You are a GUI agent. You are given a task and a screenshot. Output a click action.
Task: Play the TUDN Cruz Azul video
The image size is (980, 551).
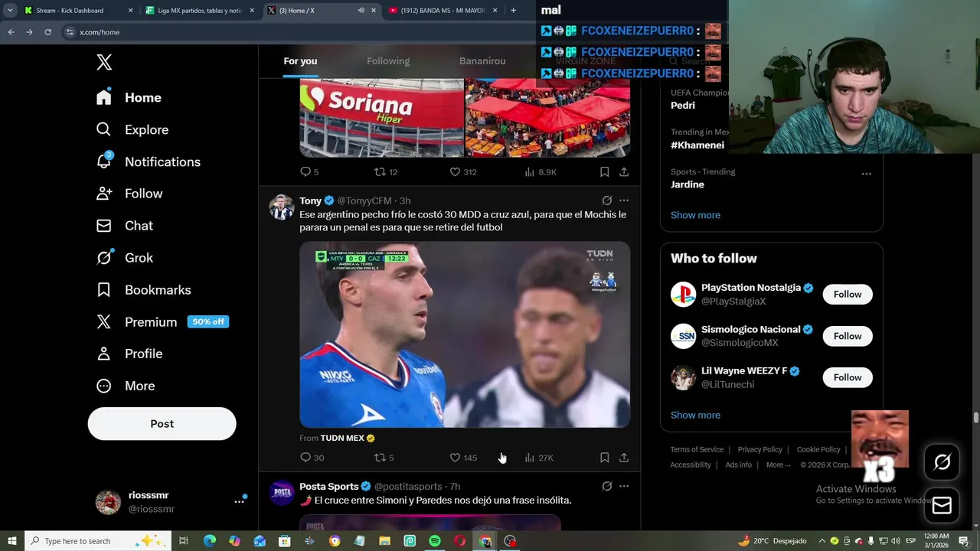pos(465,334)
